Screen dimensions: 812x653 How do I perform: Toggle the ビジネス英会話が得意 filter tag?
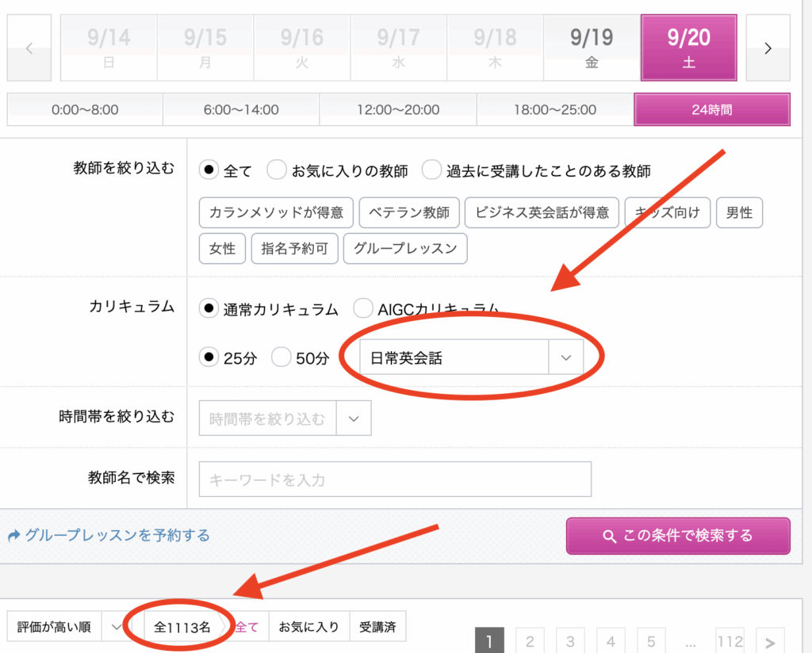click(x=542, y=212)
